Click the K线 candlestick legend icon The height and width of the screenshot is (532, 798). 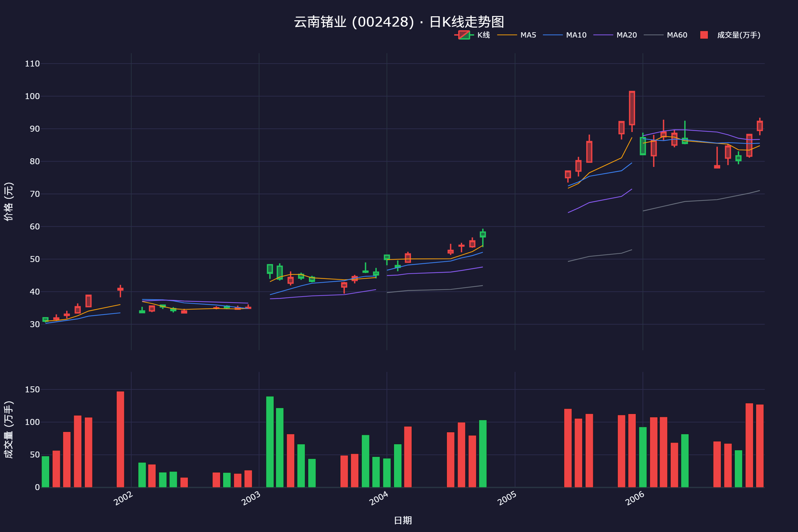pos(464,35)
